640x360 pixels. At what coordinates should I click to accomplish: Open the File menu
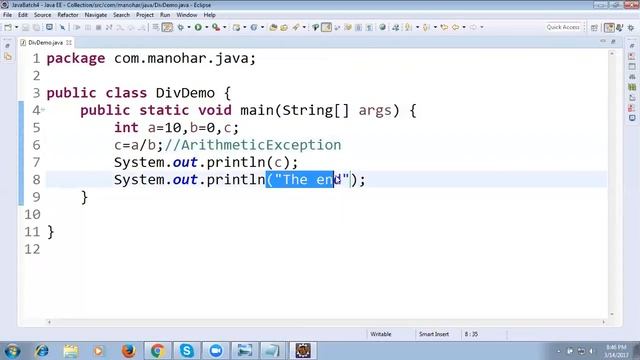[7, 15]
